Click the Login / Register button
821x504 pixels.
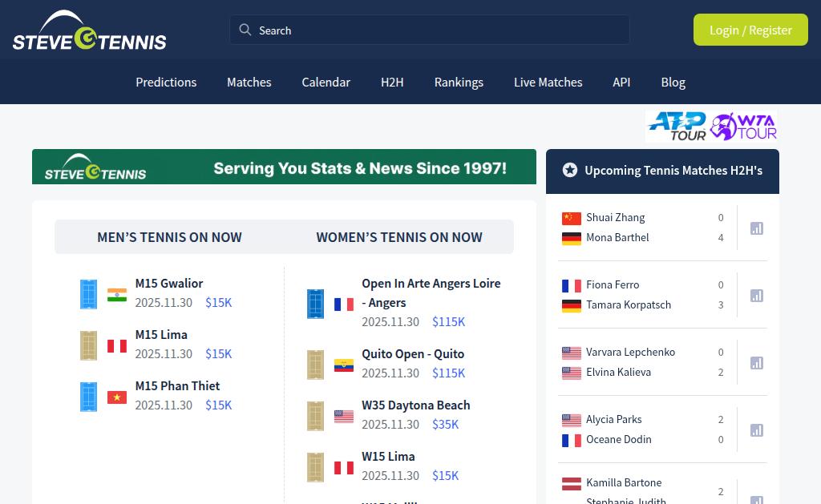point(750,30)
